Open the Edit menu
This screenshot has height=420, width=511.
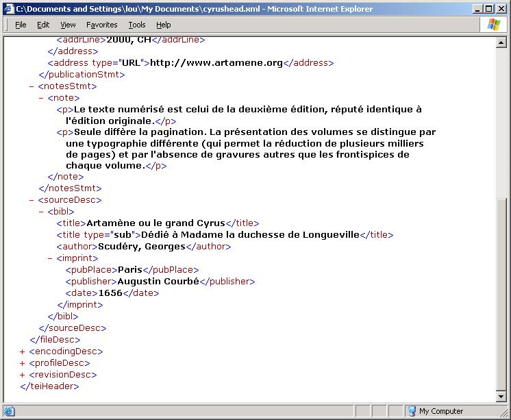click(43, 25)
